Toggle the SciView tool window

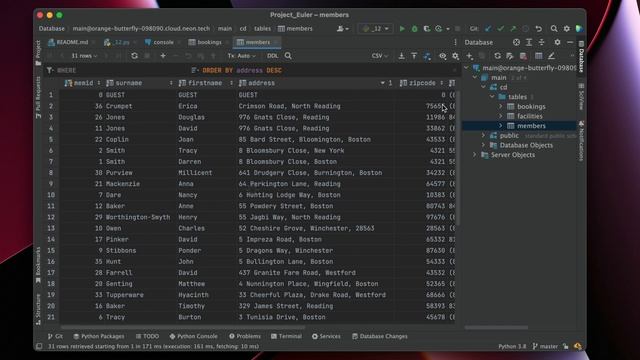(581, 96)
